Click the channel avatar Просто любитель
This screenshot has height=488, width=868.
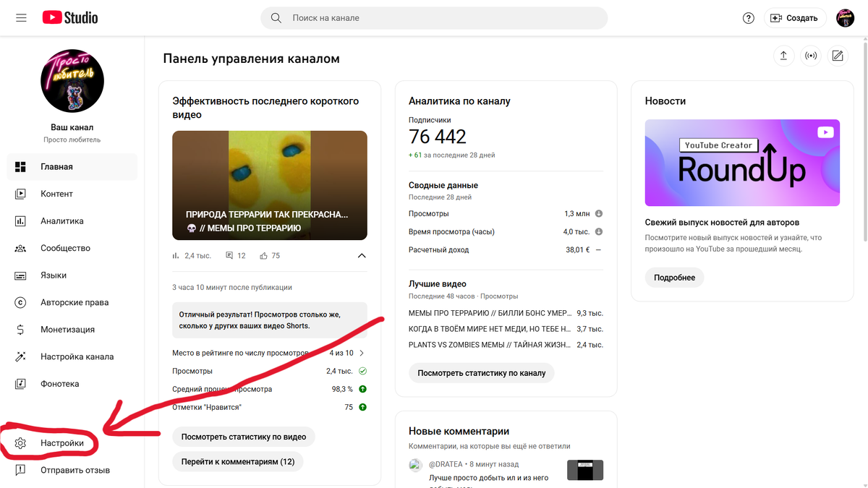tap(72, 81)
